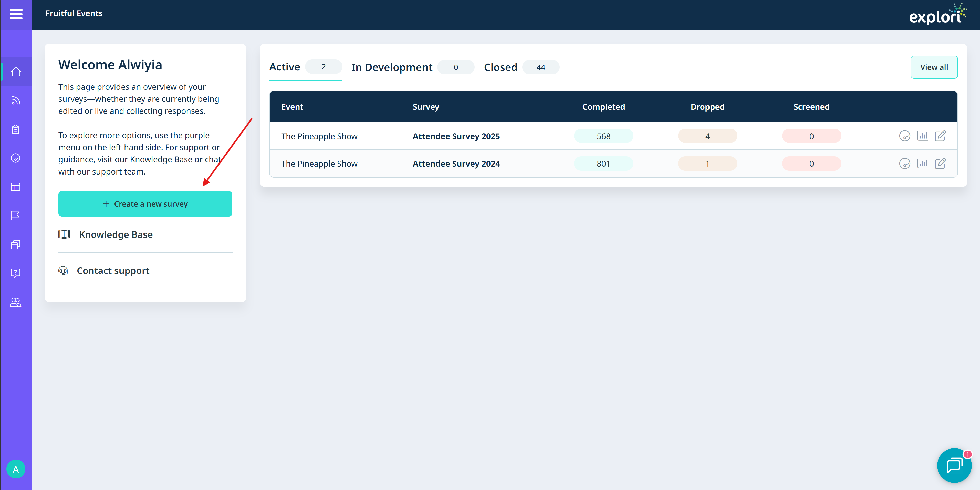Open the Knowledge Base link
The height and width of the screenshot is (490, 980).
click(x=116, y=234)
